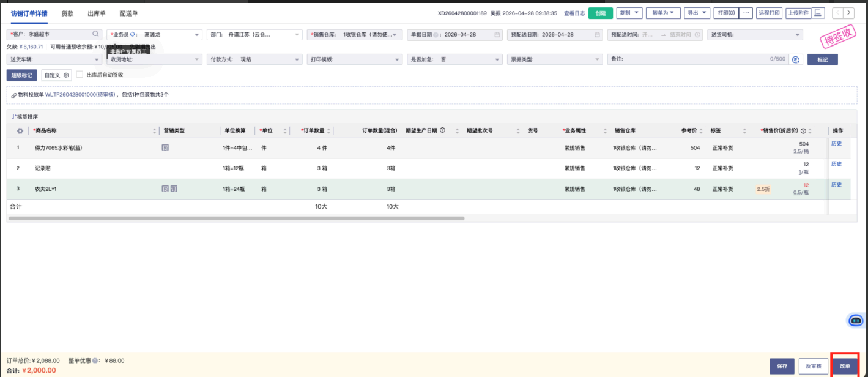Switch to 货款 tab
Screen dimensions: 868x377
click(67, 13)
